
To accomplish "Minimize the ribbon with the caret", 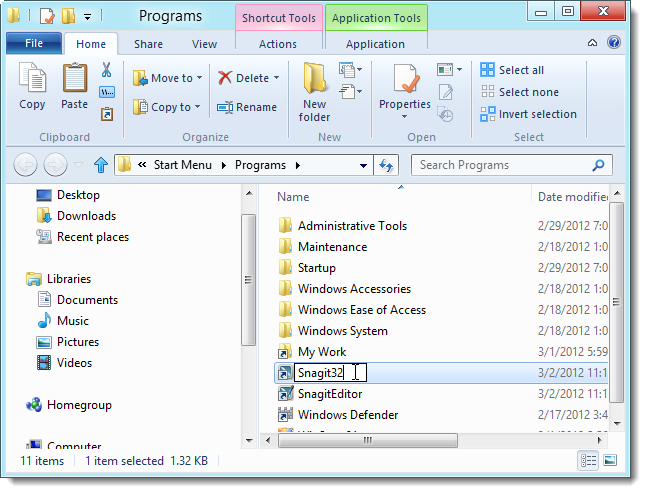I will click(x=592, y=42).
